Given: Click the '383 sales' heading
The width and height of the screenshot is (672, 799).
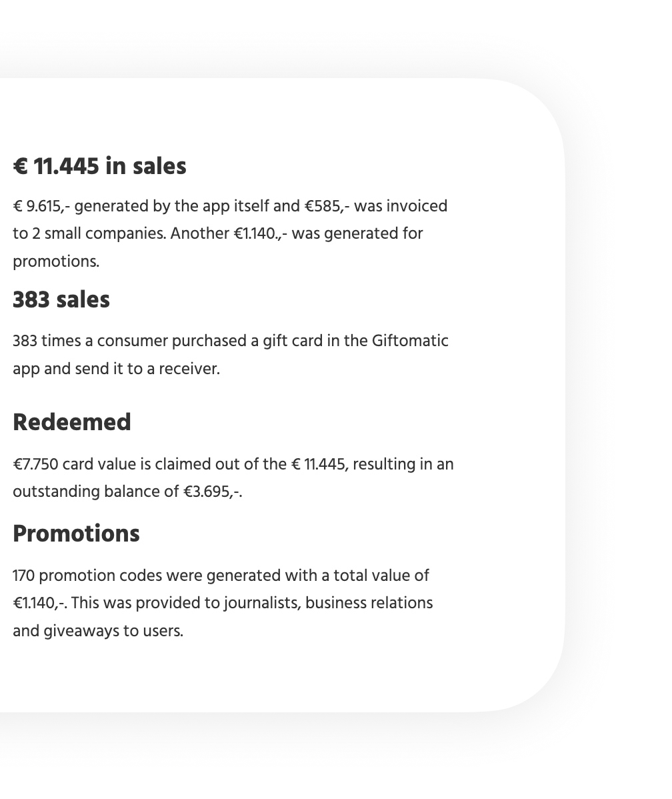Looking at the screenshot, I should [x=61, y=299].
